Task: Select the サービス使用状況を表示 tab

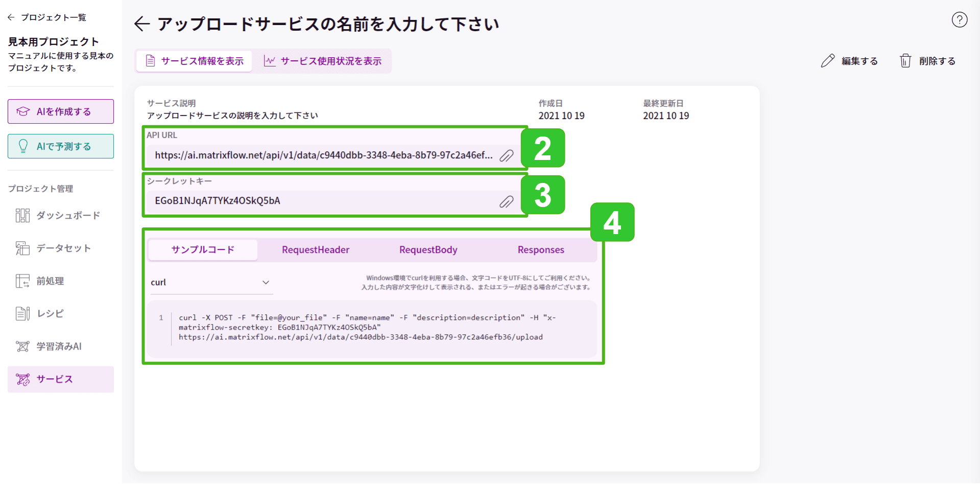Action: (322, 61)
